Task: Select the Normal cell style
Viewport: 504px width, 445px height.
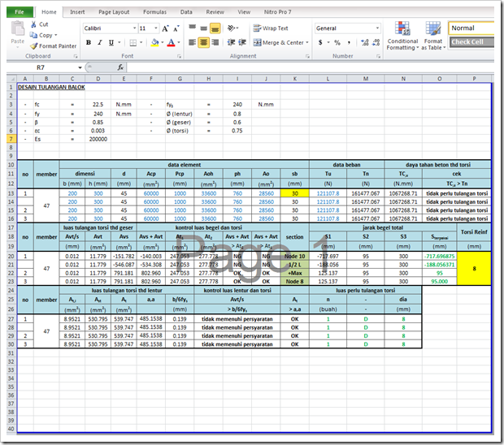Action: pos(471,28)
